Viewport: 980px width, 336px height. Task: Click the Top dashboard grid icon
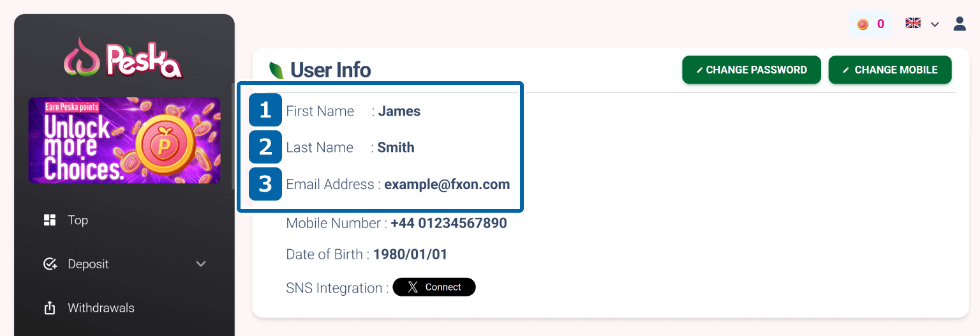[x=50, y=220]
